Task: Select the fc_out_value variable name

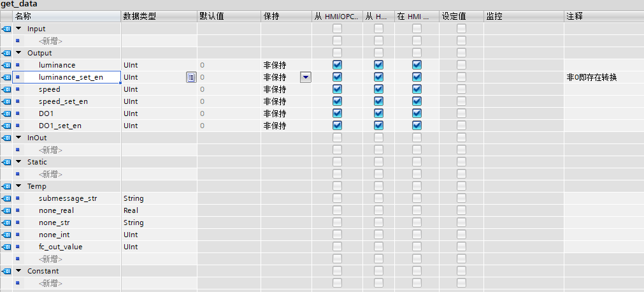Action: pos(61,247)
